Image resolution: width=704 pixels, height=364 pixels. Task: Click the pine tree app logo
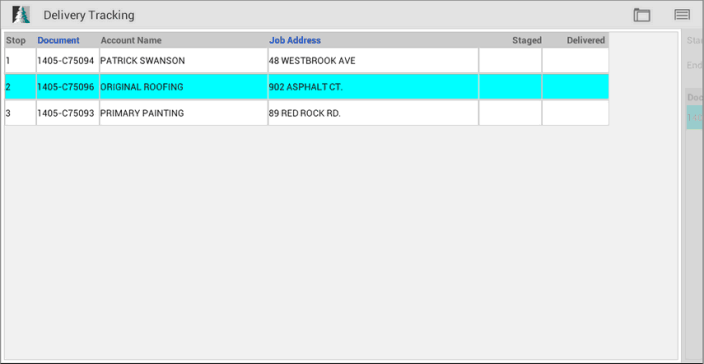(x=21, y=15)
